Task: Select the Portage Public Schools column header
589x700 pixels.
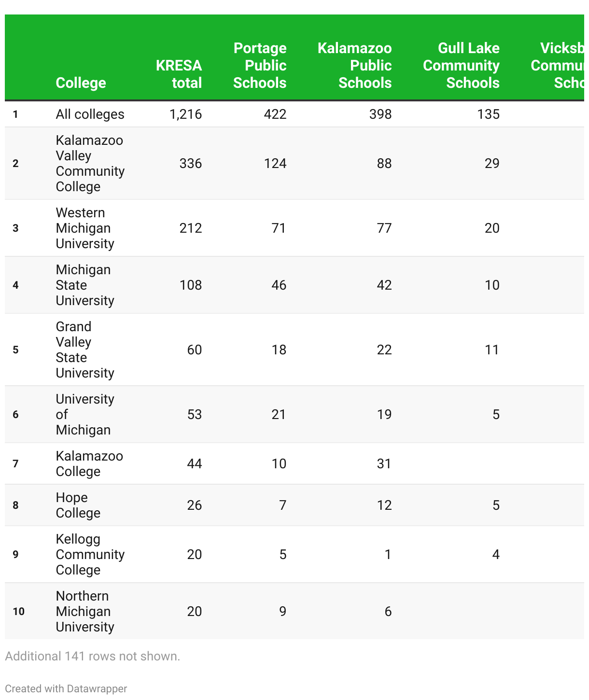Action: 260,66
